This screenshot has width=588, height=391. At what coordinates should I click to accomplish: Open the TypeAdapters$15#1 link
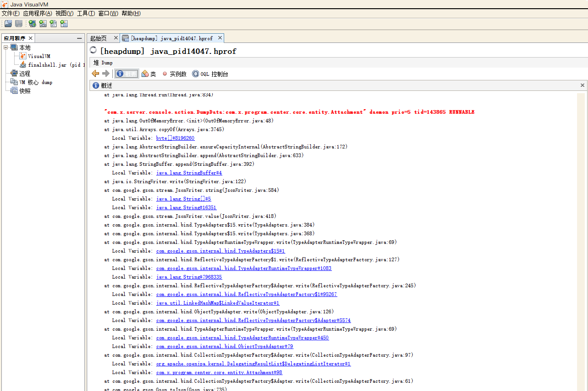click(220, 251)
